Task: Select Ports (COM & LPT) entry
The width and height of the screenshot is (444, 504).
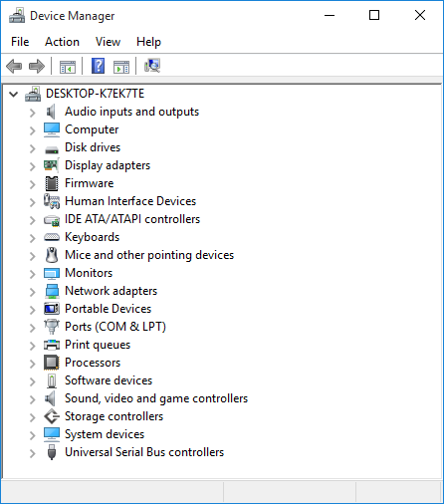Action: 115,327
